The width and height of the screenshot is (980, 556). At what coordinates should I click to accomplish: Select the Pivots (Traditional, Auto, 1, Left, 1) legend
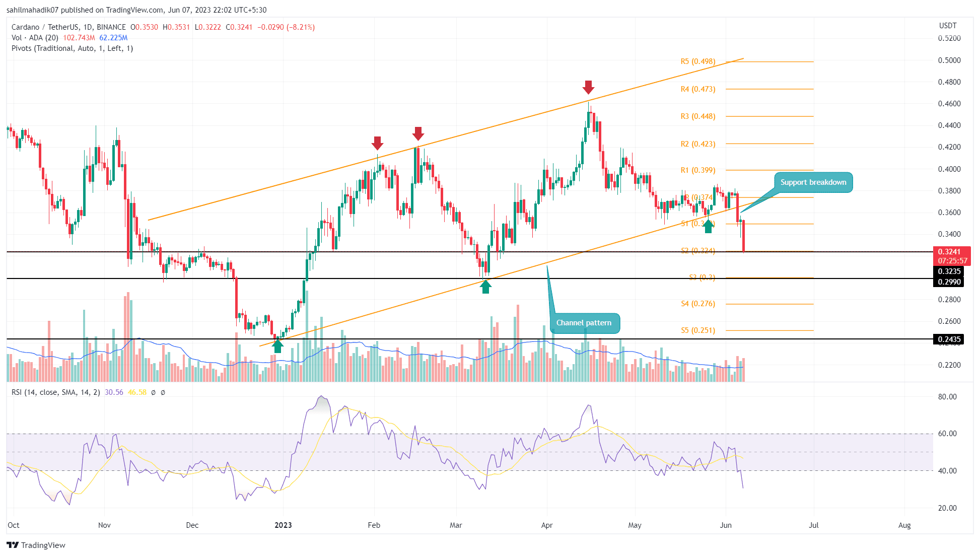coord(72,48)
